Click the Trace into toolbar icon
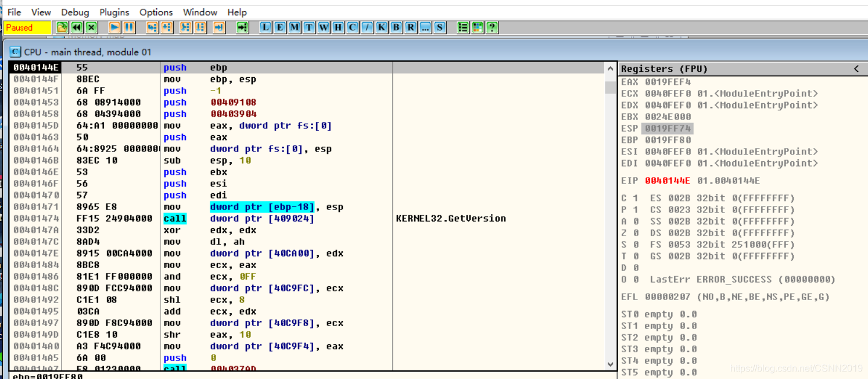Screen dimensions: 868x379 click(186, 27)
